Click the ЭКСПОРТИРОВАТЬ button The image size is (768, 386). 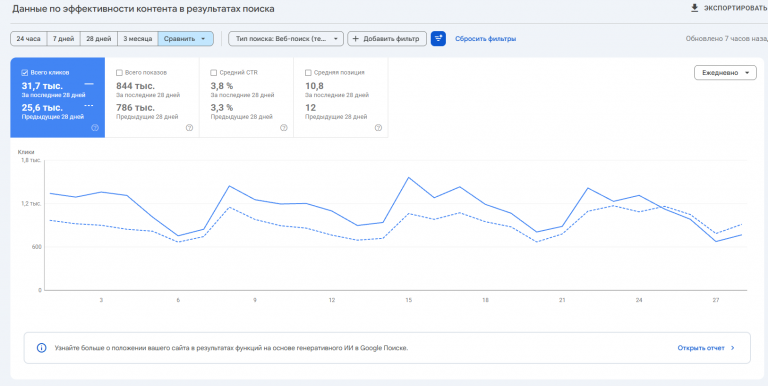(728, 8)
